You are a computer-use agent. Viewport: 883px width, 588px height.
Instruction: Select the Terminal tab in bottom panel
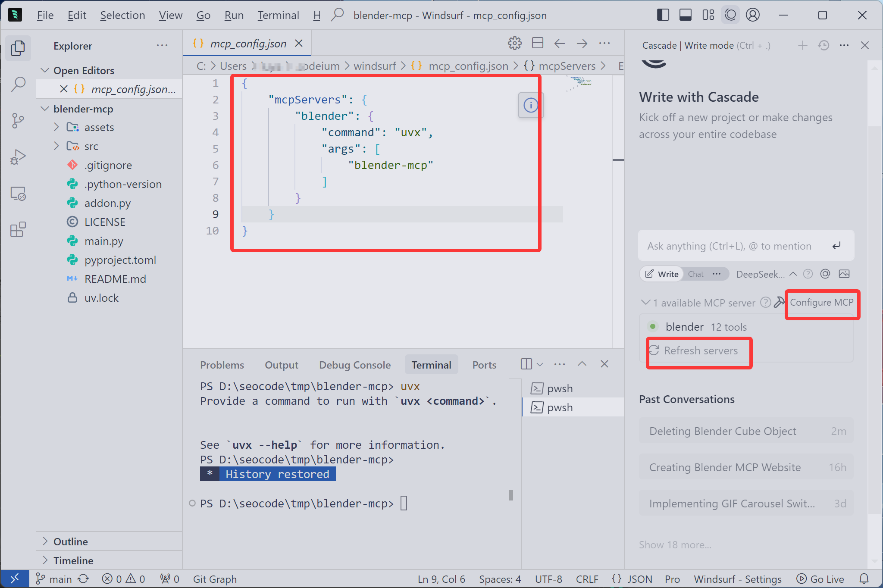click(x=430, y=365)
